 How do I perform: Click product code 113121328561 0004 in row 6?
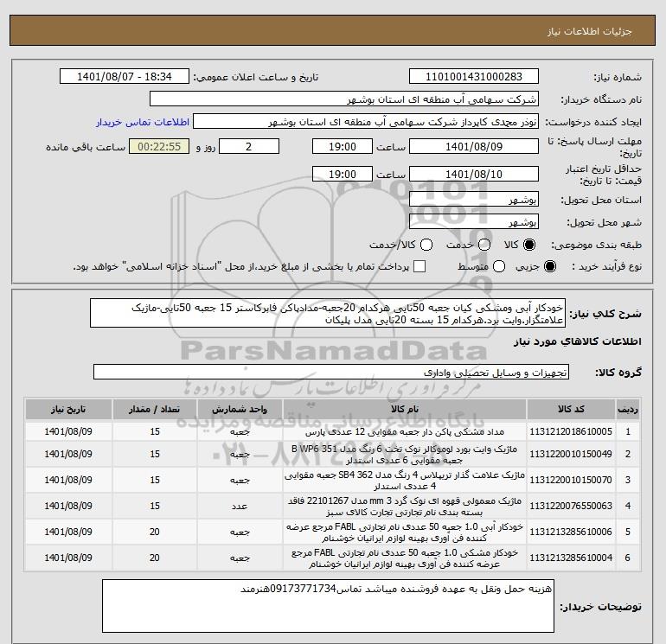[x=571, y=558]
